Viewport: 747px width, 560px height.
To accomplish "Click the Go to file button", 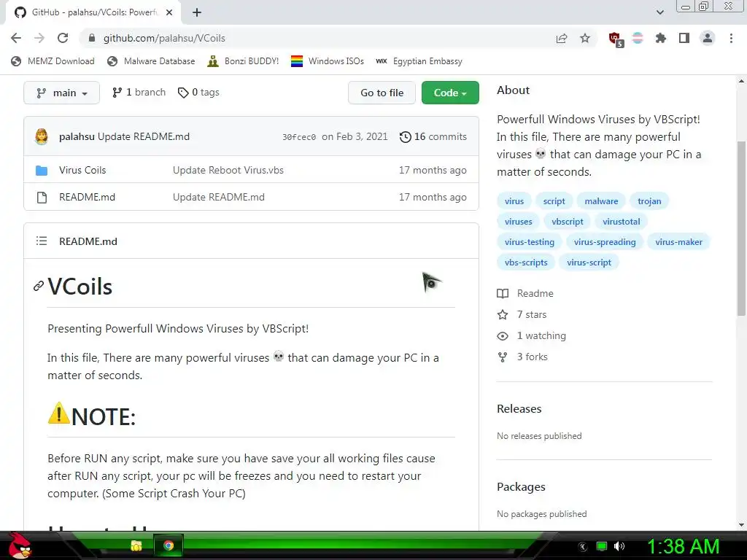I will [382, 93].
